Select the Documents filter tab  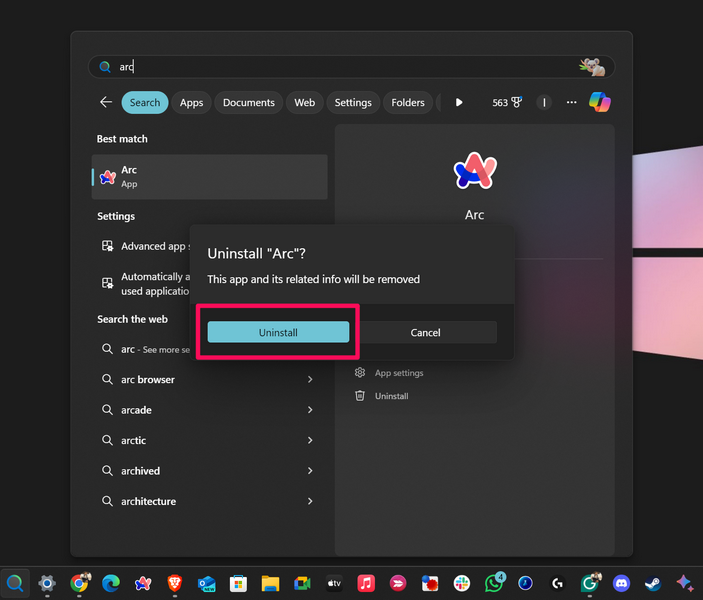click(x=248, y=102)
